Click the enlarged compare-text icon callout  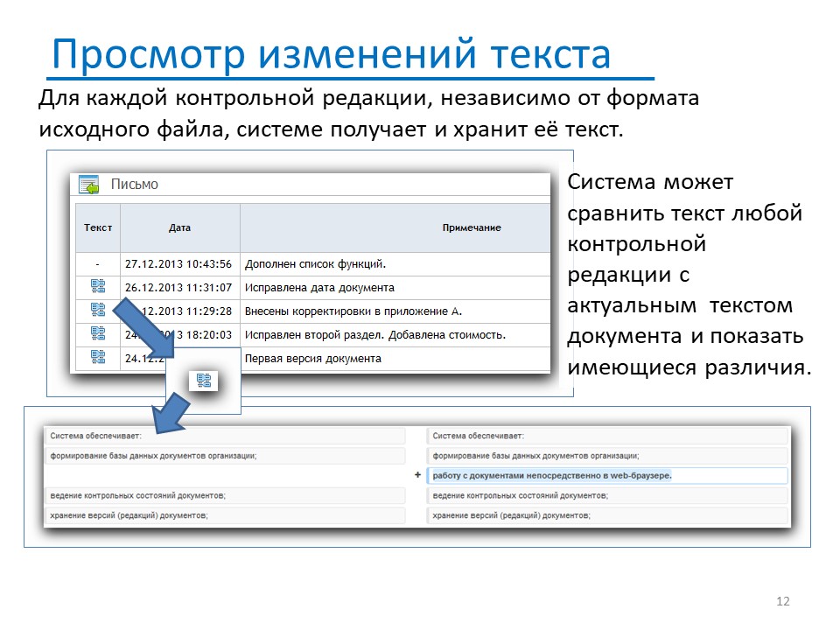point(204,381)
